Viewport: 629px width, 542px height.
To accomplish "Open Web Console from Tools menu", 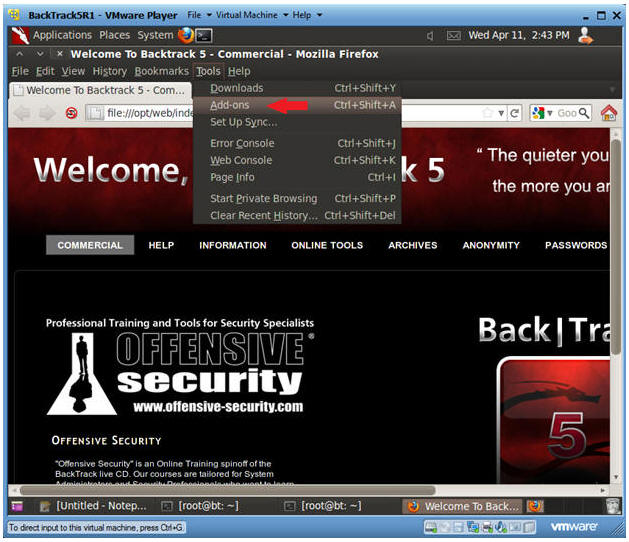I will 297,160.
